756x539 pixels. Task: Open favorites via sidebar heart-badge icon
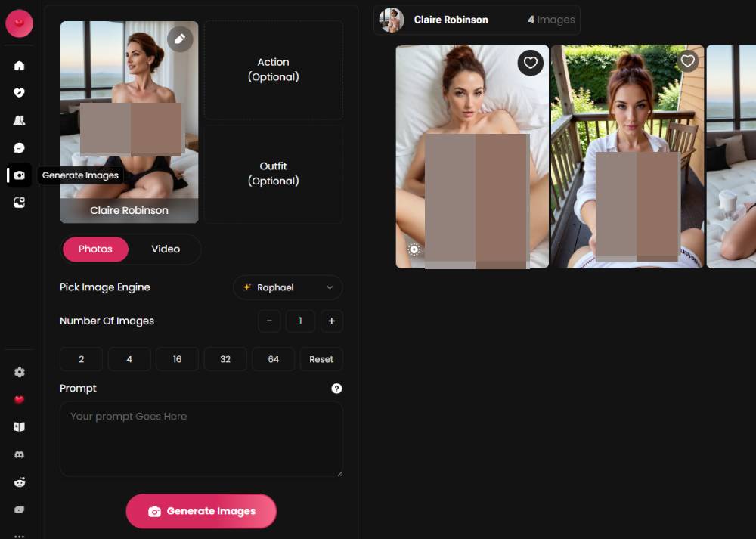(20, 92)
